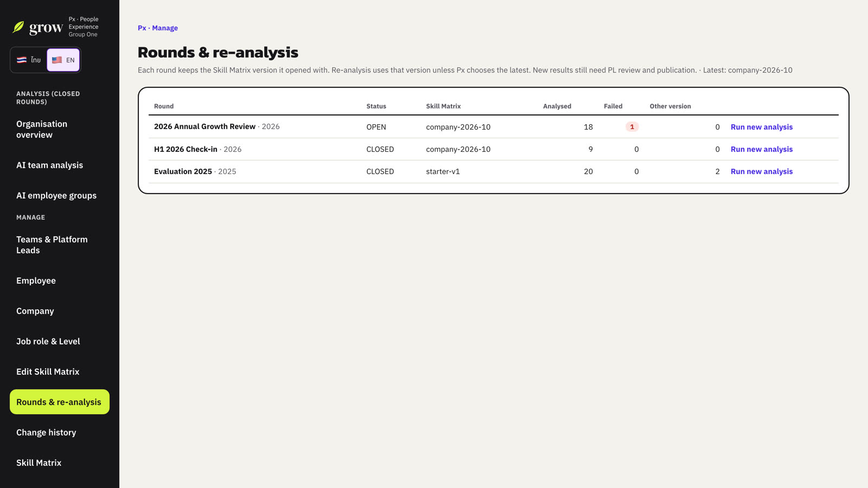Switch language to Thai flag option
The image size is (868, 488).
click(x=29, y=60)
